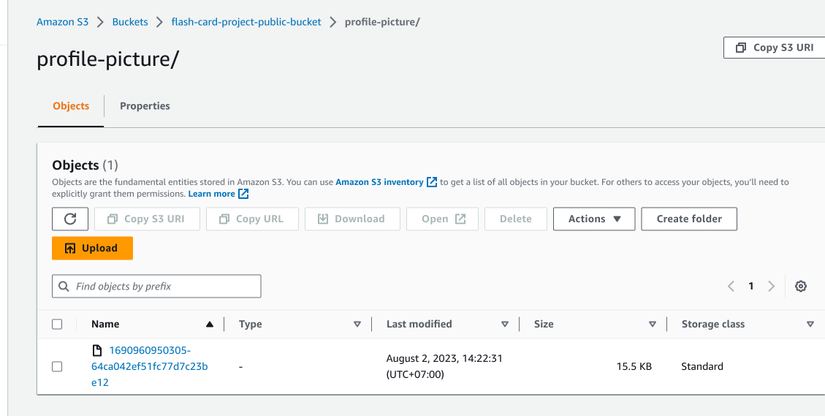825x416 pixels.
Task: Toggle the select-all objects checkbox
Action: 57,324
